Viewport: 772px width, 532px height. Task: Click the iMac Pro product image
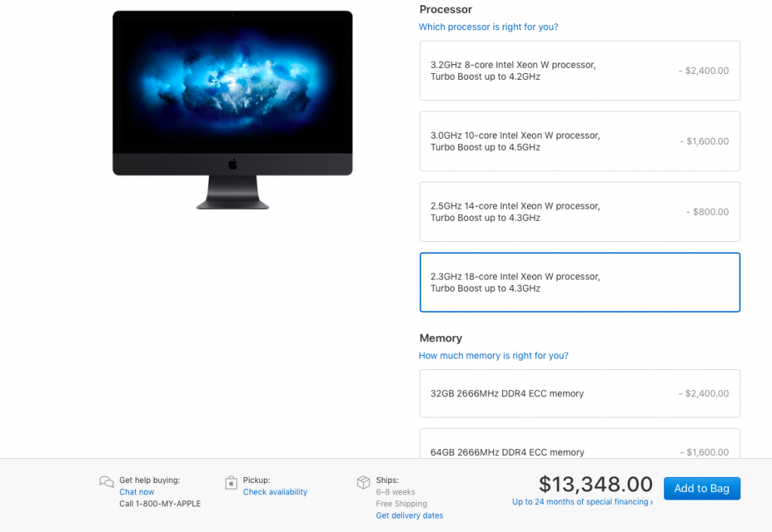(232, 110)
